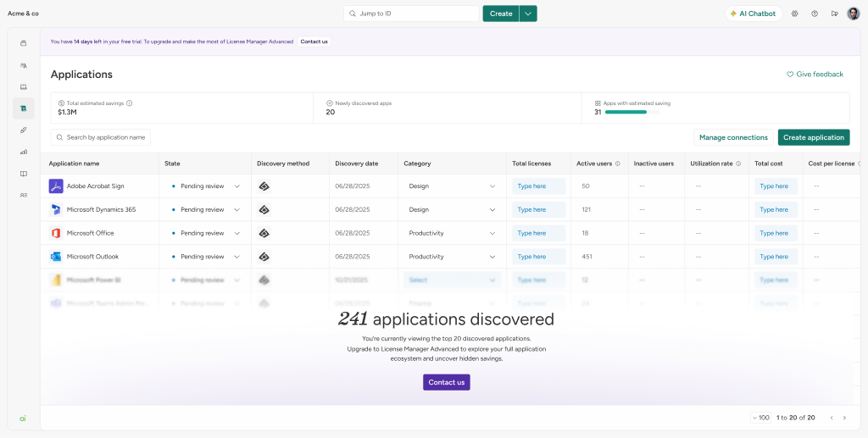
Task: Click the Microsoft Office app logo
Action: pos(56,233)
